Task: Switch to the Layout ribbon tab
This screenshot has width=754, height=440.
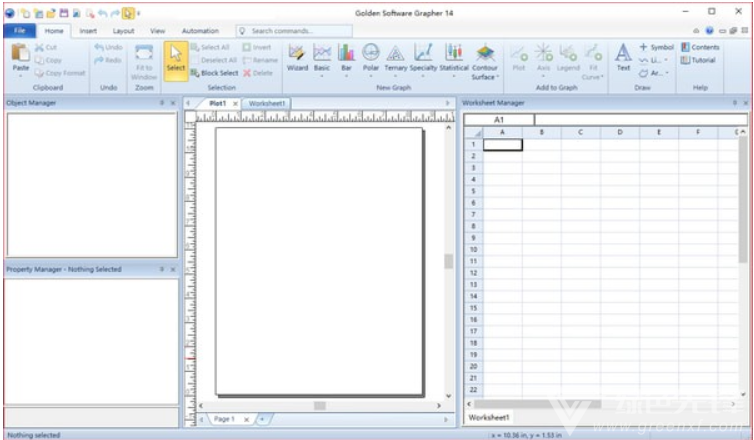Action: tap(124, 31)
